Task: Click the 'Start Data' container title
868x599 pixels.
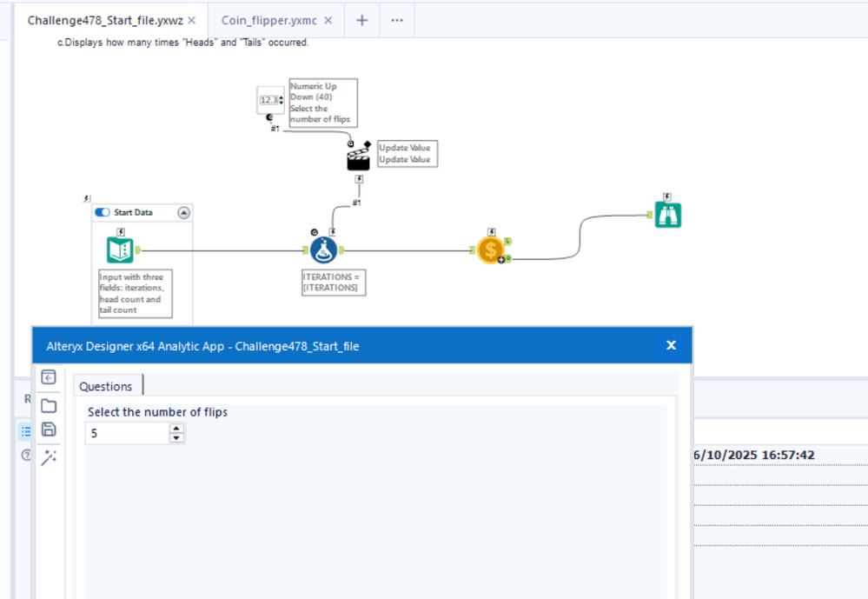Action: pos(134,213)
